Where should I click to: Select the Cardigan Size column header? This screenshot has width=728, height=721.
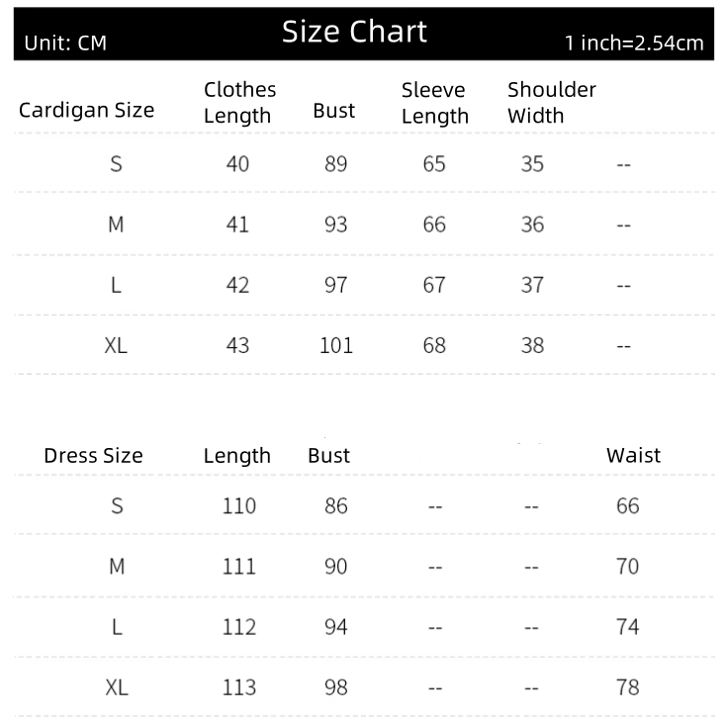point(86,110)
